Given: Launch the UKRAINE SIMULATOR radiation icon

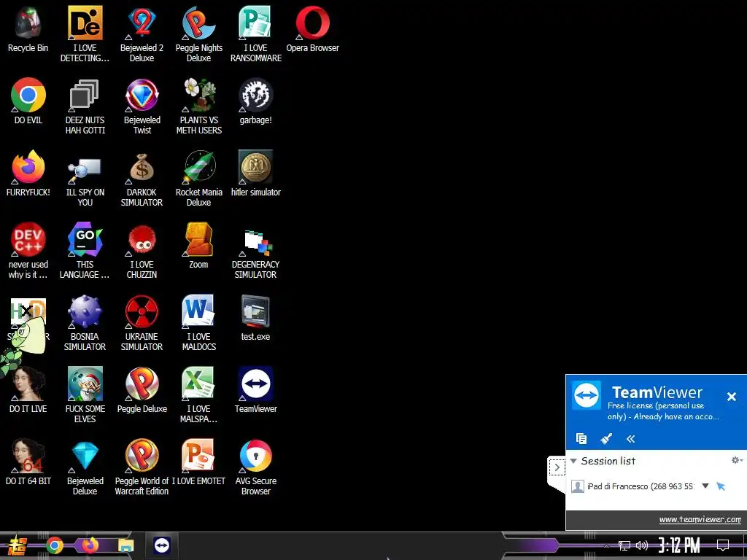Looking at the screenshot, I should tap(142, 323).
